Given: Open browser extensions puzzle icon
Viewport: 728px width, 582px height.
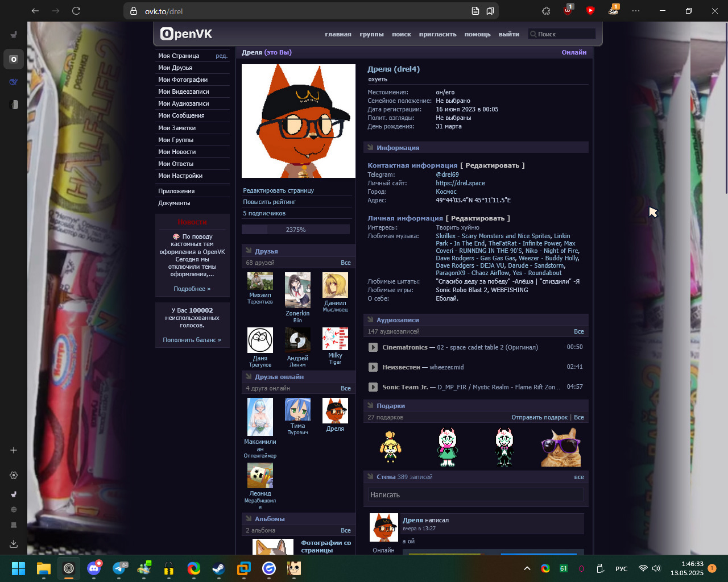Looking at the screenshot, I should pyautogui.click(x=546, y=11).
